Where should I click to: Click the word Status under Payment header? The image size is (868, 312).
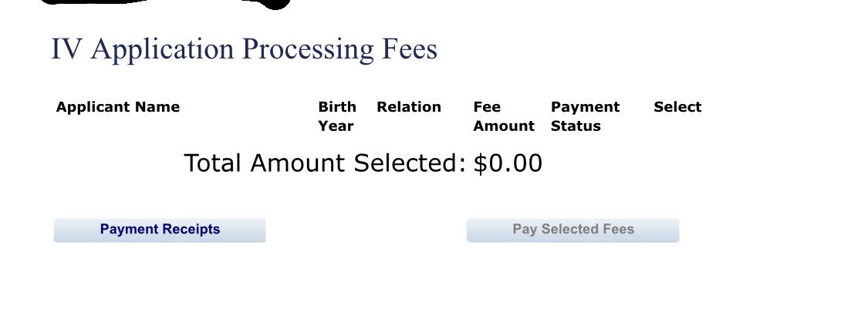(576, 126)
